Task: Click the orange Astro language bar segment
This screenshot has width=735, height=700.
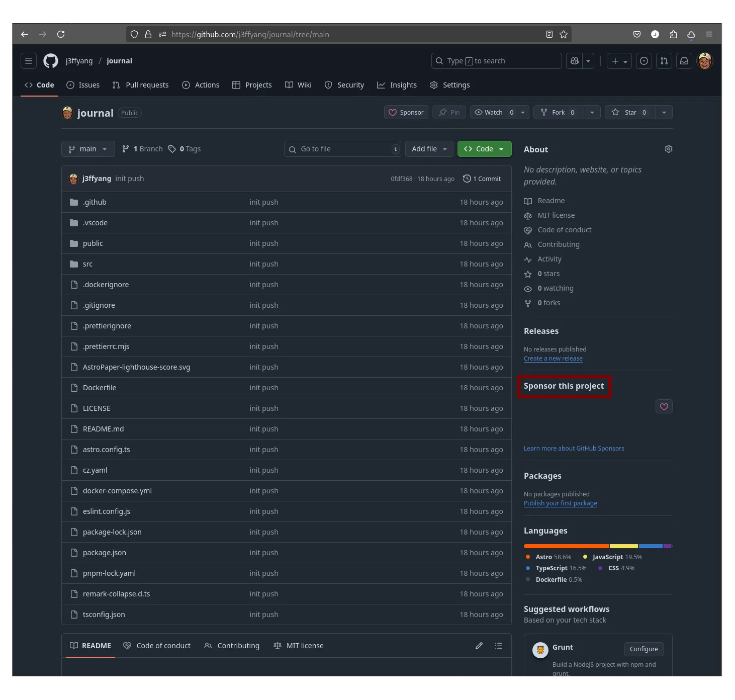Action: click(x=566, y=546)
